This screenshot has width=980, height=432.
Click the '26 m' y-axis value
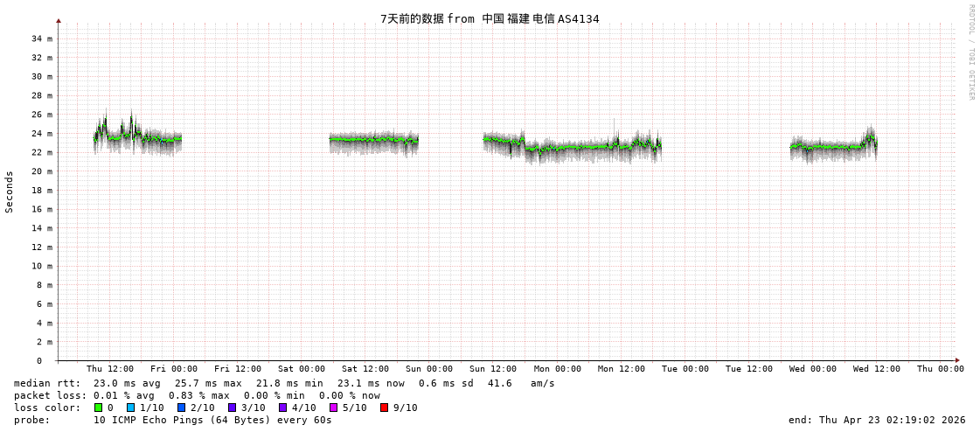point(42,115)
